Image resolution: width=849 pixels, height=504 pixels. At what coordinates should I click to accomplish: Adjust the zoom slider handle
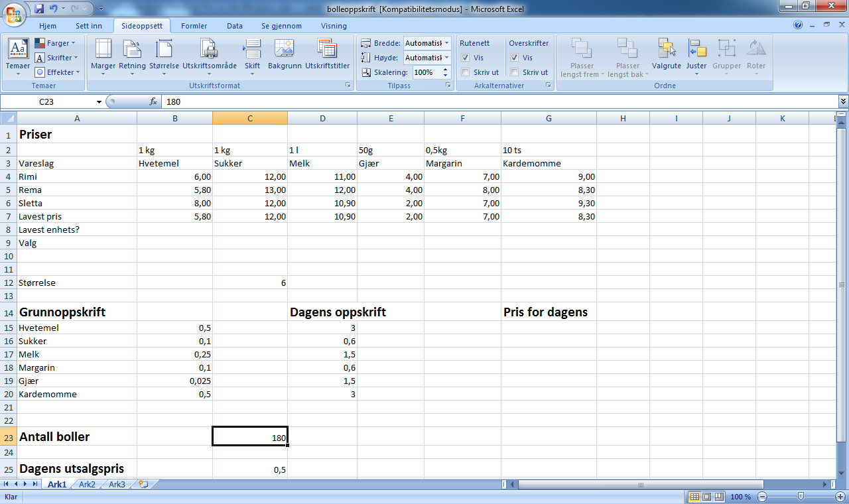pos(801,497)
